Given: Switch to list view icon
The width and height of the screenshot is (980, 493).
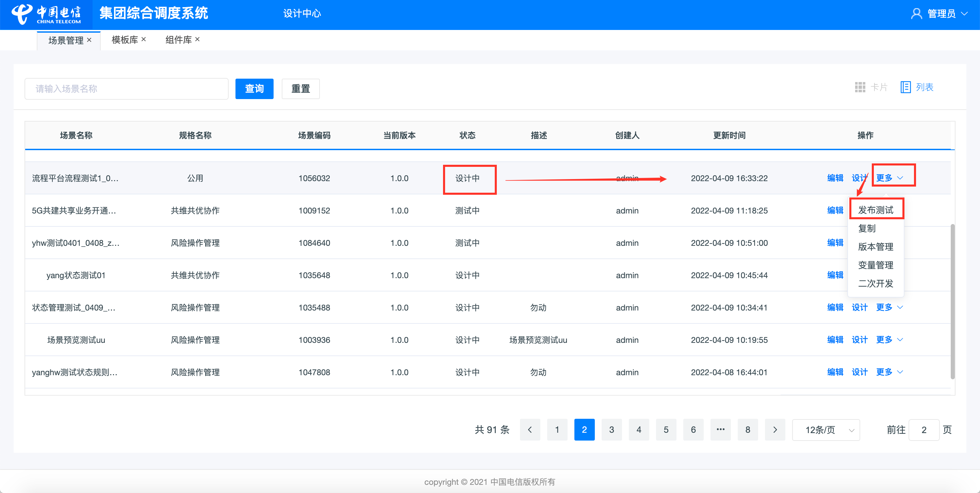Looking at the screenshot, I should pos(905,87).
